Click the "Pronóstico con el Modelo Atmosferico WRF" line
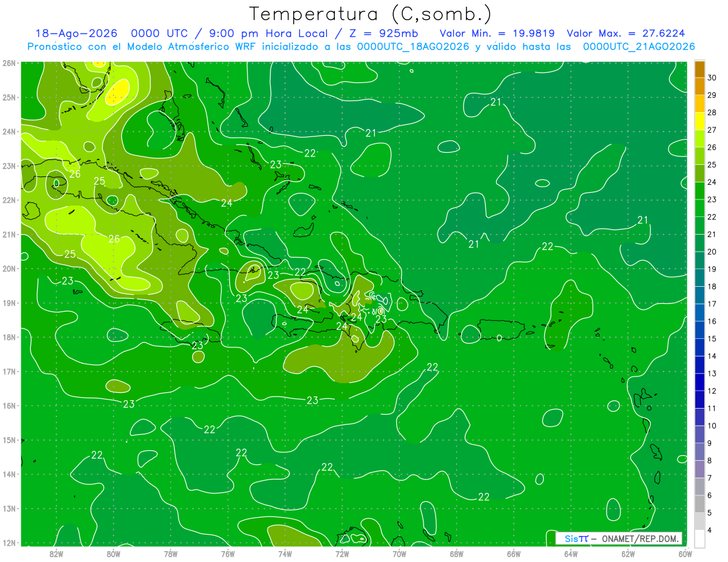Image resolution: width=728 pixels, height=562 pixels. [x=361, y=47]
